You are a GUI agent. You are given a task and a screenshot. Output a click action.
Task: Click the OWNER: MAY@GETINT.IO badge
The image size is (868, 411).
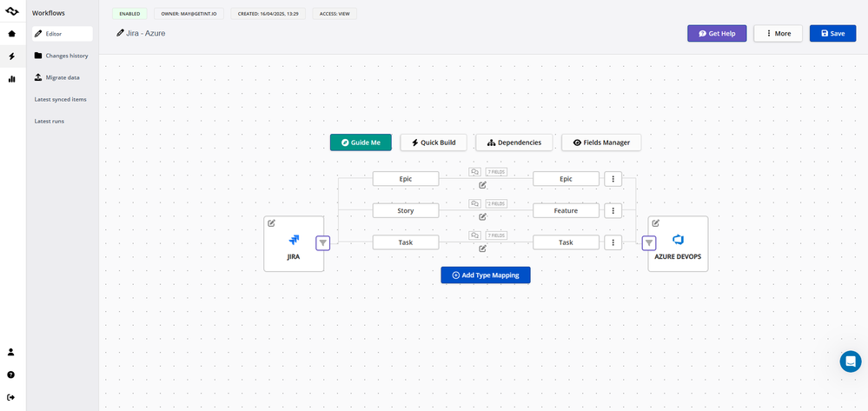189,13
